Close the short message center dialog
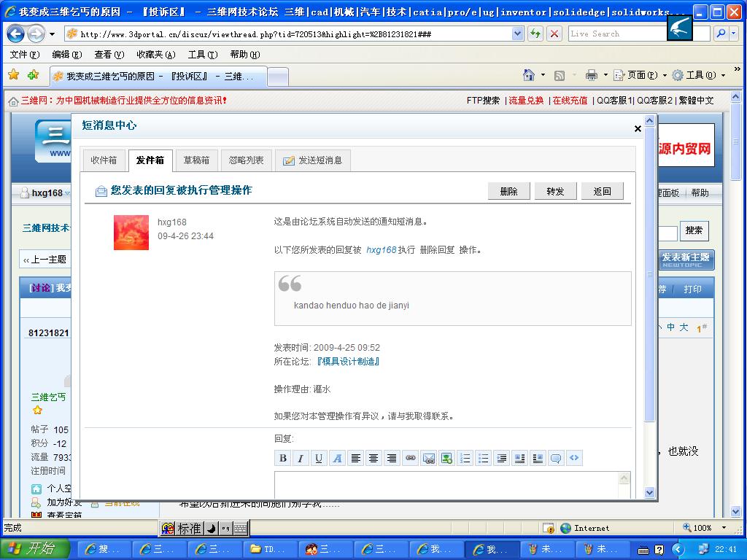Viewport: 747px width, 560px height. click(x=638, y=128)
